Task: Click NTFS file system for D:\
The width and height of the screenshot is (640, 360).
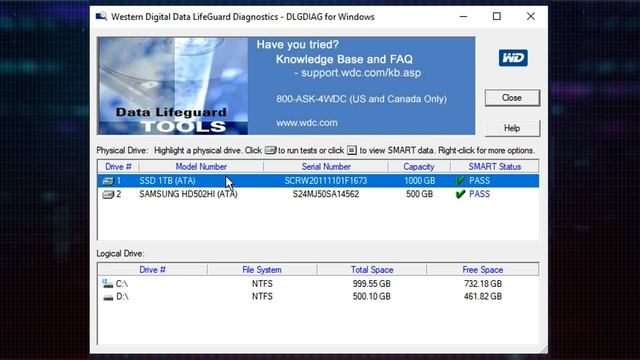Action: pos(262,297)
